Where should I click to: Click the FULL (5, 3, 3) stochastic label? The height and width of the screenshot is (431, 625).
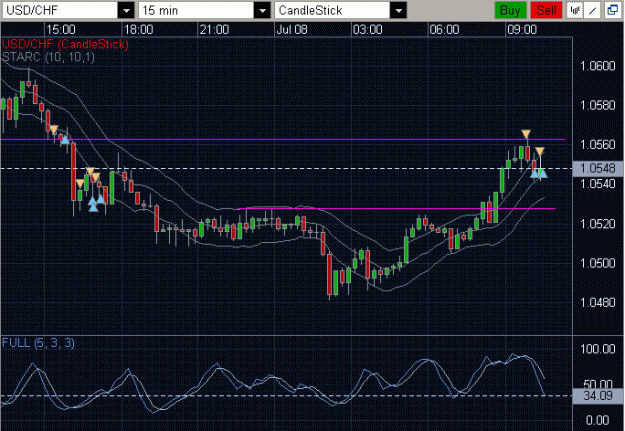(x=38, y=343)
